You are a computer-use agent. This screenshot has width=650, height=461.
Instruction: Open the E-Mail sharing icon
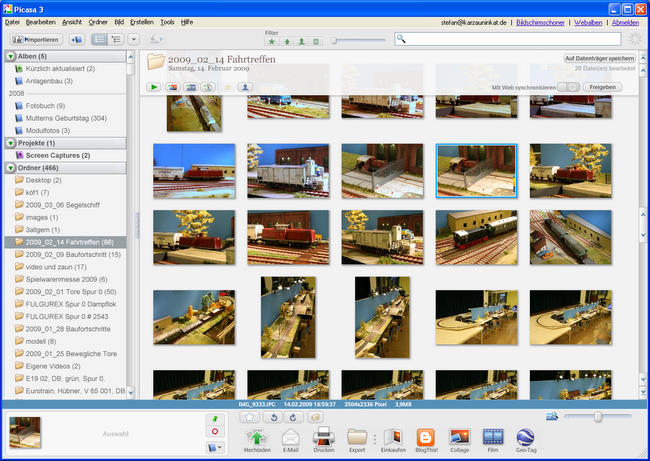[x=291, y=437]
